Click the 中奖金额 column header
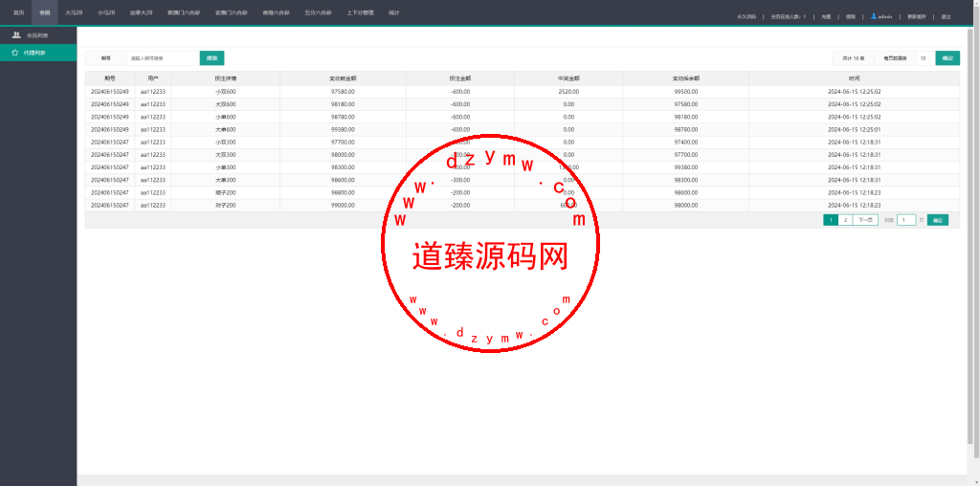The height and width of the screenshot is (486, 980). [568, 78]
